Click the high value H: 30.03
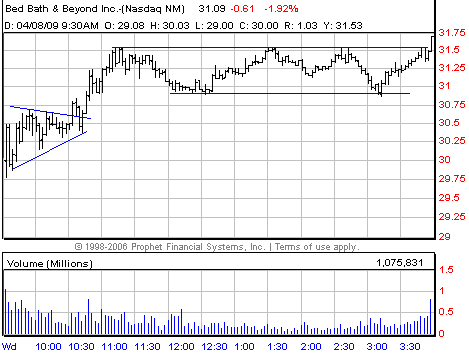Image resolution: width=469 pixels, height=361 pixels. (170, 26)
